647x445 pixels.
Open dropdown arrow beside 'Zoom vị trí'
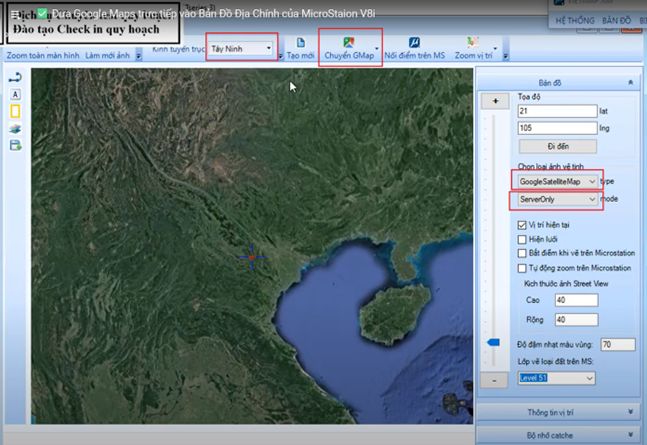click(x=495, y=48)
